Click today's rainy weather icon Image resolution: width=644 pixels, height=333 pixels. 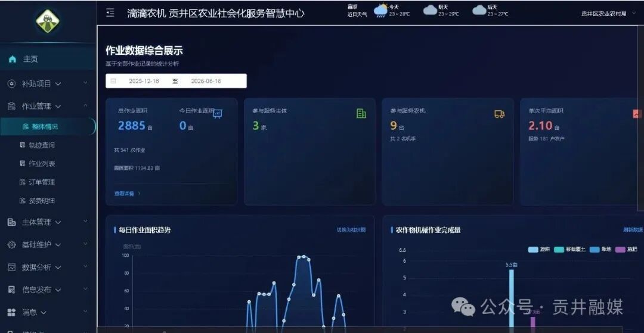pos(380,10)
